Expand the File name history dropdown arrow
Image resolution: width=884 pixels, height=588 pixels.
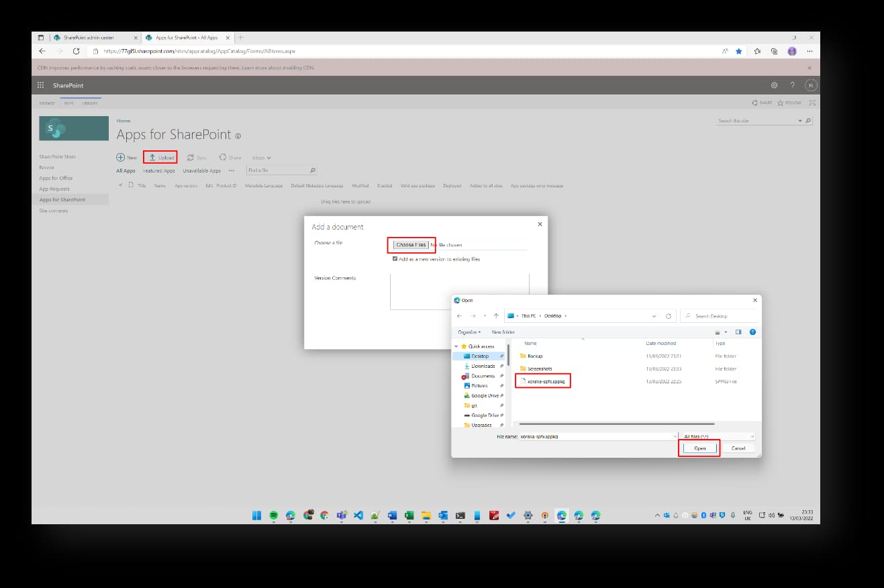674,436
